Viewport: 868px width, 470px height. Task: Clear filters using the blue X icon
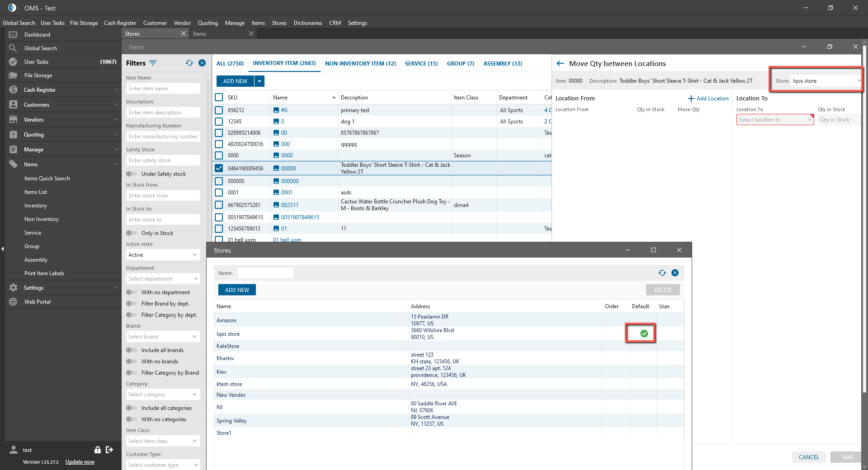tap(202, 63)
